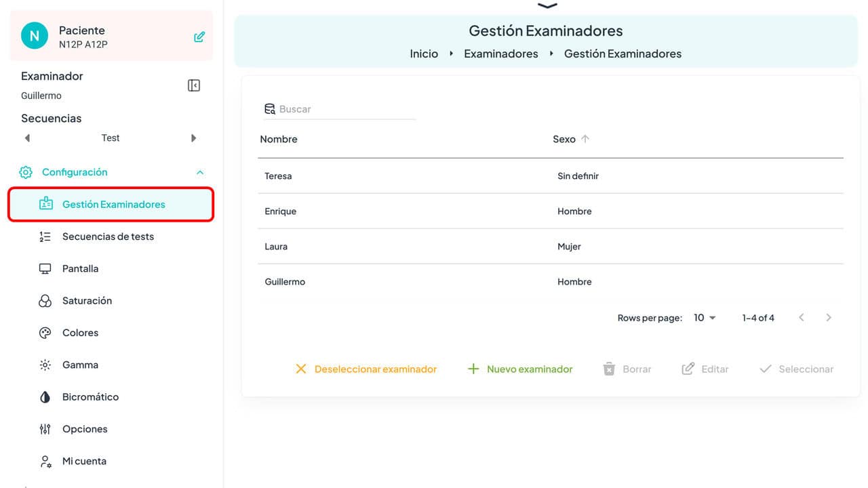
Task: Click the pencil icon of Editar
Action: pyautogui.click(x=688, y=369)
